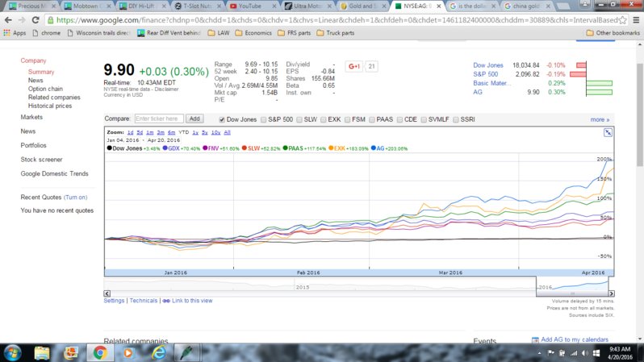Screen dimensions: 644x362
Task: Click Chrome icon in taskbar
Action: (x=100, y=352)
